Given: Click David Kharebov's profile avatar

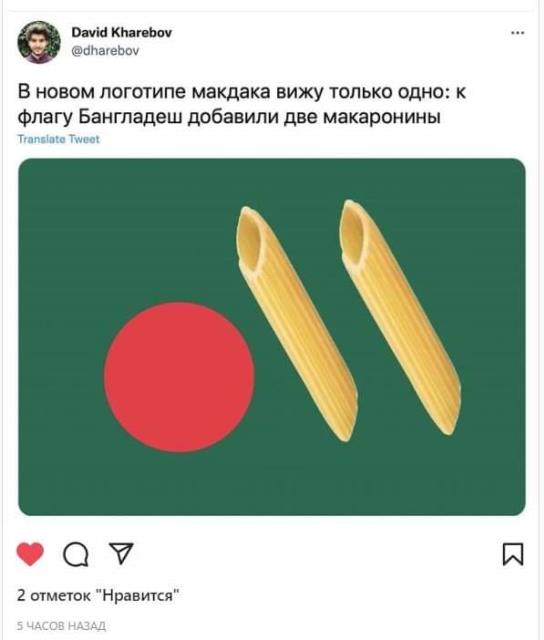Looking at the screenshot, I should tap(39, 42).
